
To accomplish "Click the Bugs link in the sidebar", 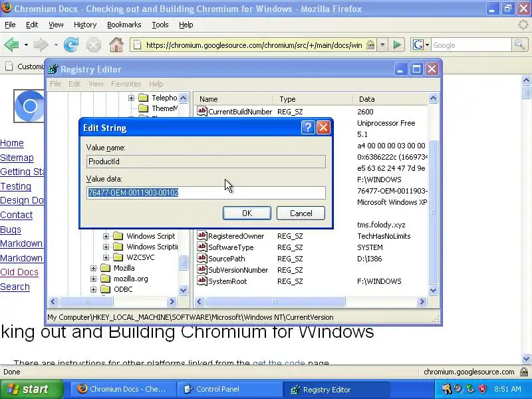I will [x=11, y=229].
